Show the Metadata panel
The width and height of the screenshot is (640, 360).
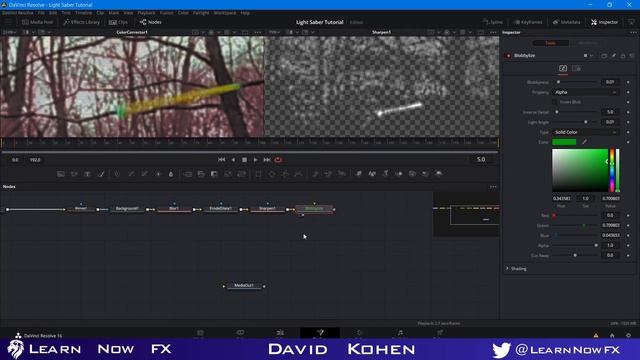click(x=567, y=22)
